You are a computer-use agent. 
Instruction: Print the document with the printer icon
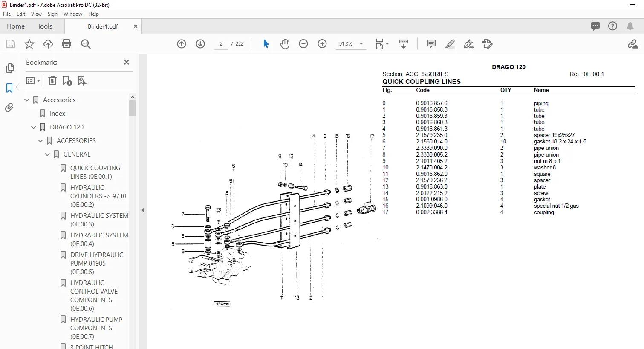click(66, 44)
